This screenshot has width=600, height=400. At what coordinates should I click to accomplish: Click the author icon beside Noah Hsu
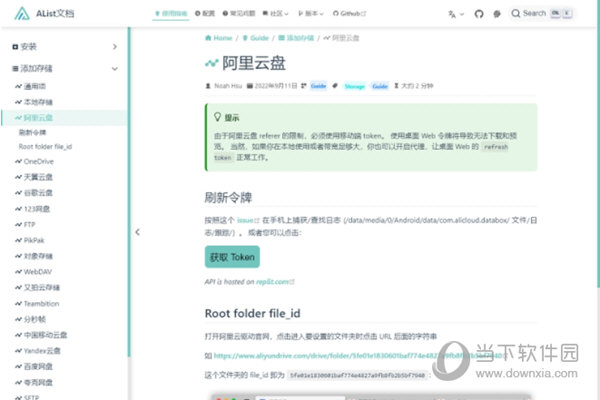[x=208, y=86]
